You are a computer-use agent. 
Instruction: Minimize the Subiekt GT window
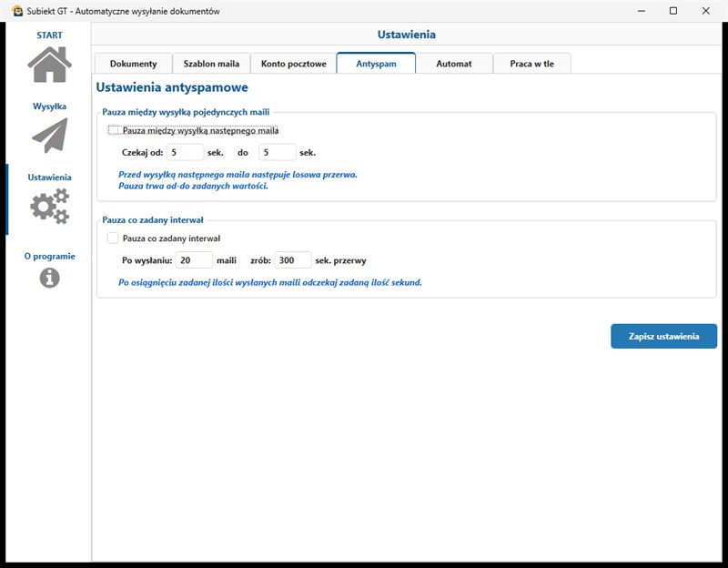pyautogui.click(x=642, y=11)
